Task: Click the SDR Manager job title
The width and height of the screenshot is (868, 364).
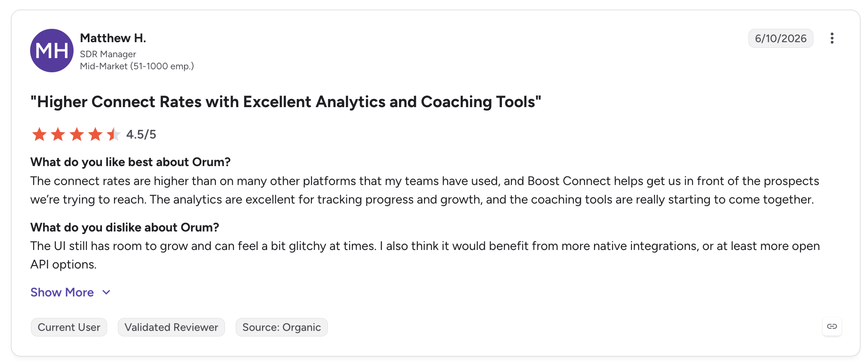Action: (x=108, y=54)
